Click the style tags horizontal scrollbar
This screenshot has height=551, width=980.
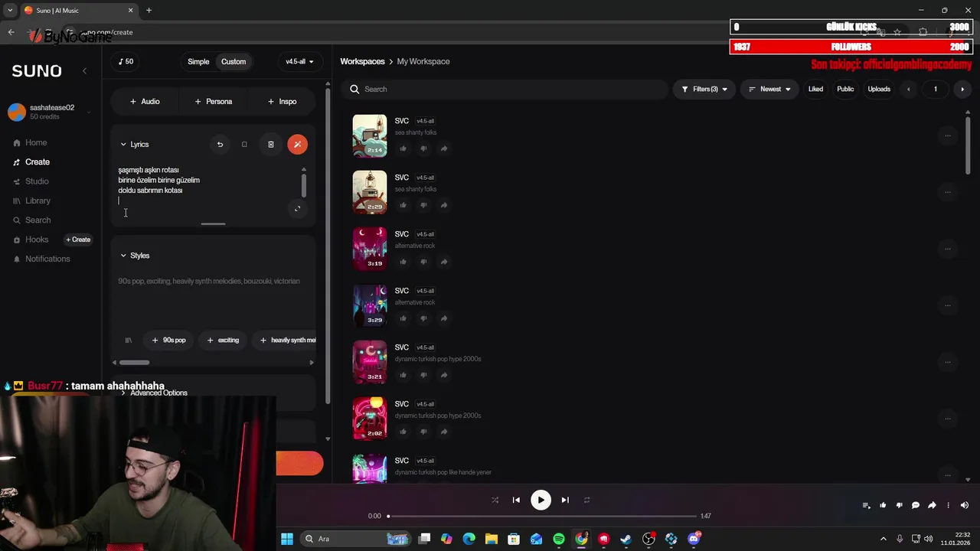pos(134,363)
